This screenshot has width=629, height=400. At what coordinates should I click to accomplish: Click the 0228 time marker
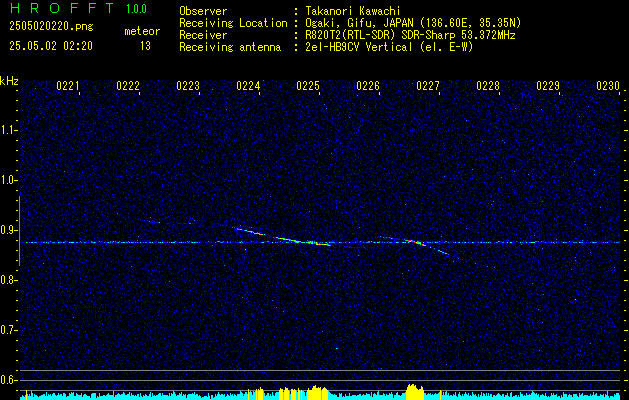488,86
